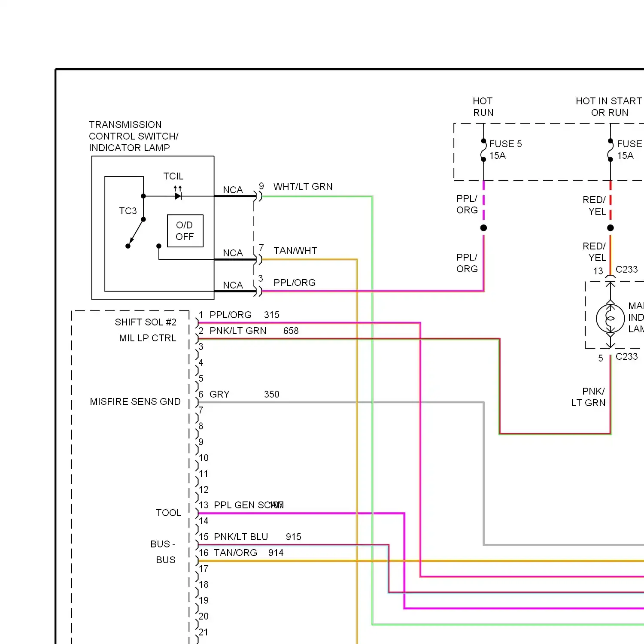The width and height of the screenshot is (644, 644).
Task: Click connector pin number 21
Action: (x=204, y=632)
